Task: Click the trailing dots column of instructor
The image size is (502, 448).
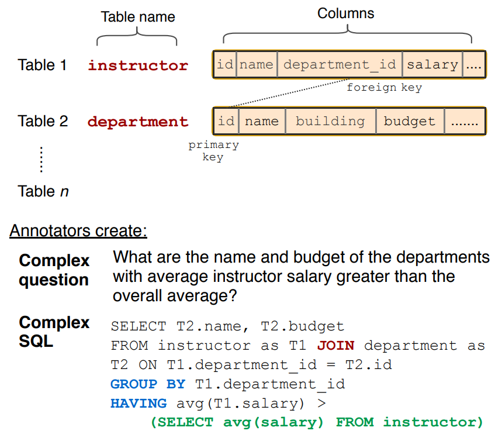Action: [x=473, y=64]
